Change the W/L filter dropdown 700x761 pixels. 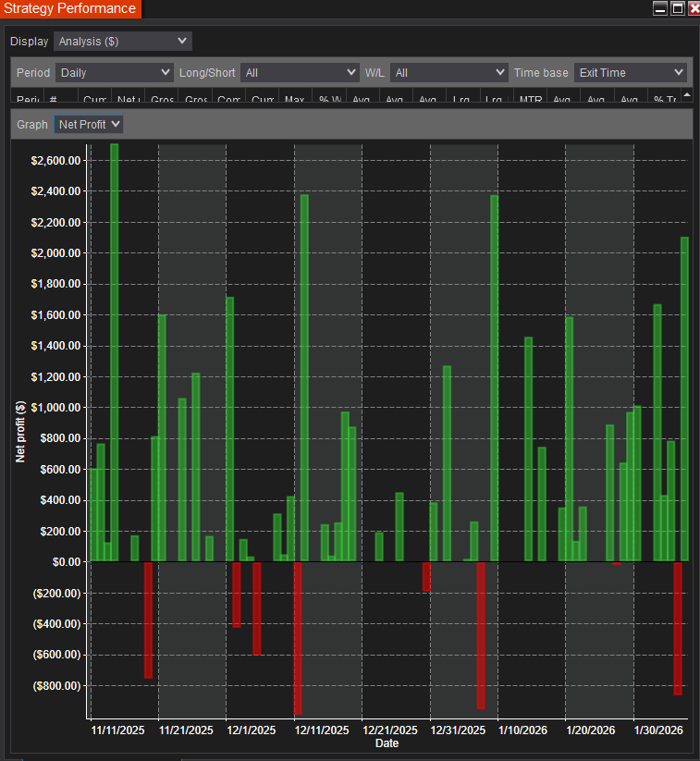pyautogui.click(x=448, y=72)
